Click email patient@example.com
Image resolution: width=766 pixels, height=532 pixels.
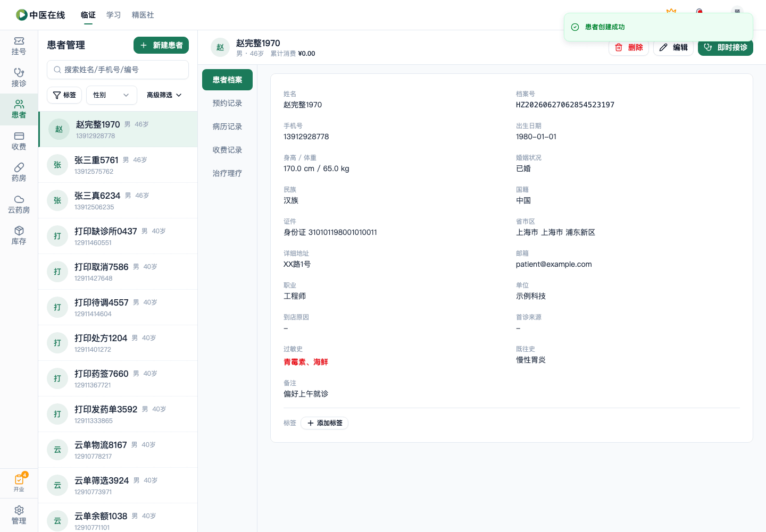click(554, 264)
